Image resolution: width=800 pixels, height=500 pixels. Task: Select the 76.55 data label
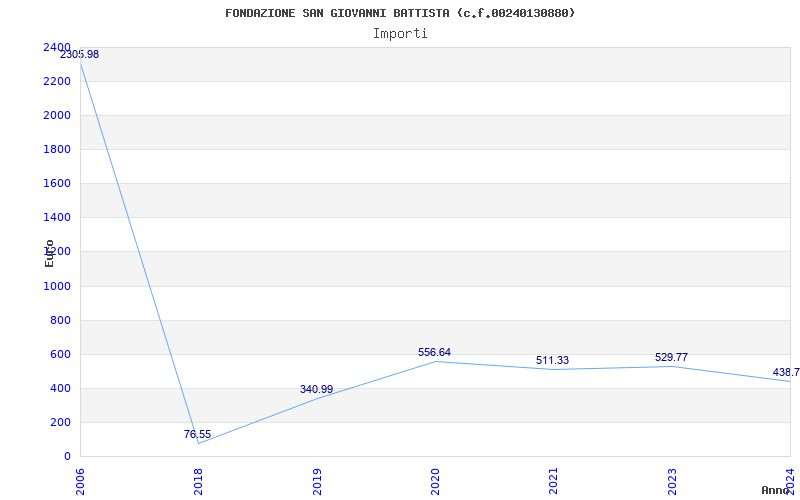click(x=197, y=434)
